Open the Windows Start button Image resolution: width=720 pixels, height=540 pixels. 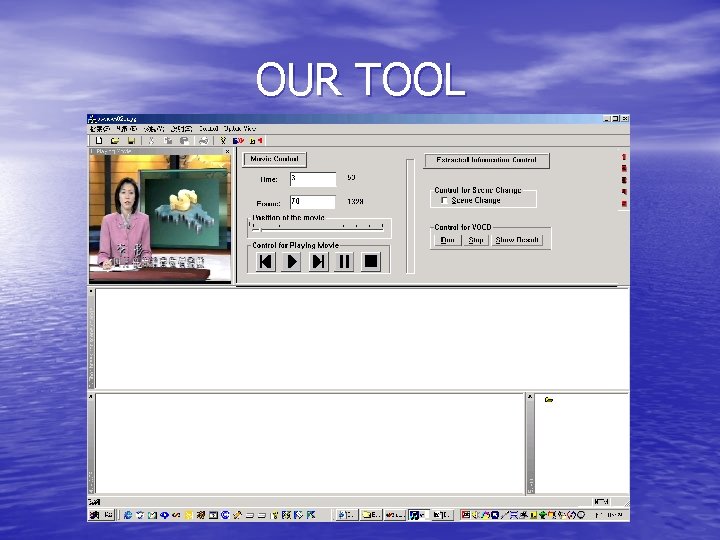coord(101,515)
